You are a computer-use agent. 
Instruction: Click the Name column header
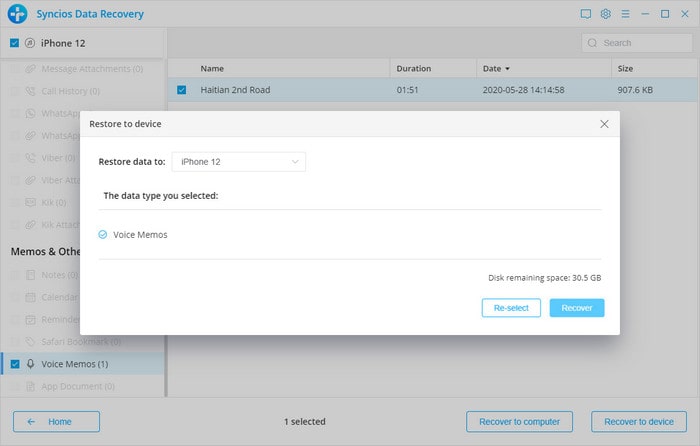(x=212, y=69)
